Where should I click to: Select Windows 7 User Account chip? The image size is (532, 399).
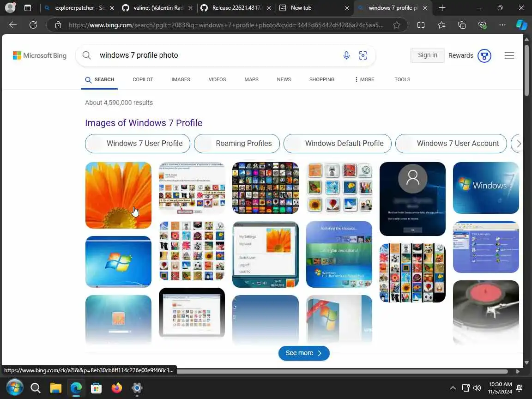coord(451,144)
